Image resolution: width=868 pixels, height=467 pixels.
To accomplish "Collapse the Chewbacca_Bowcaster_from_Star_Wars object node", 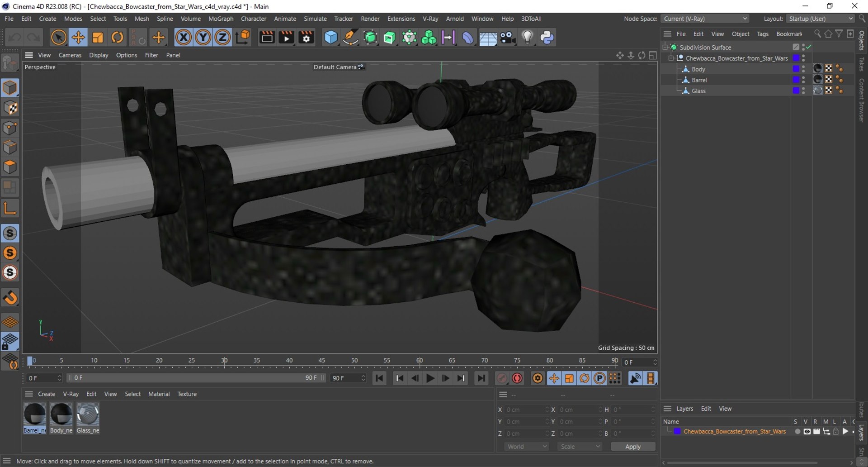I will (x=671, y=58).
